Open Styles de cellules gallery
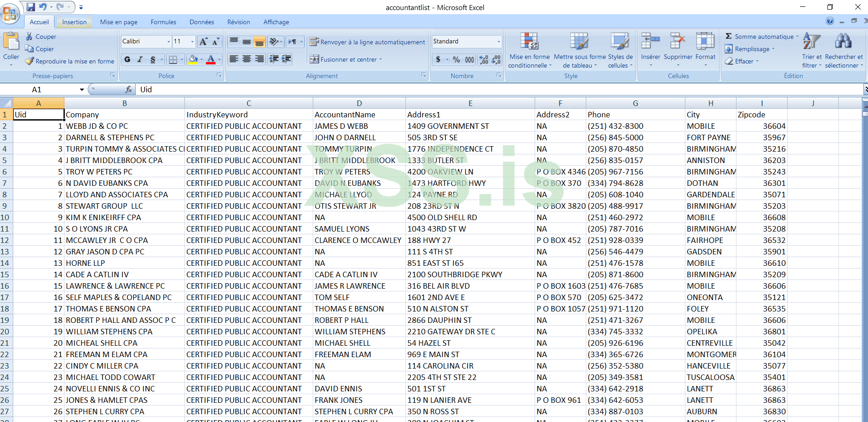This screenshot has height=422, width=868. (x=620, y=50)
